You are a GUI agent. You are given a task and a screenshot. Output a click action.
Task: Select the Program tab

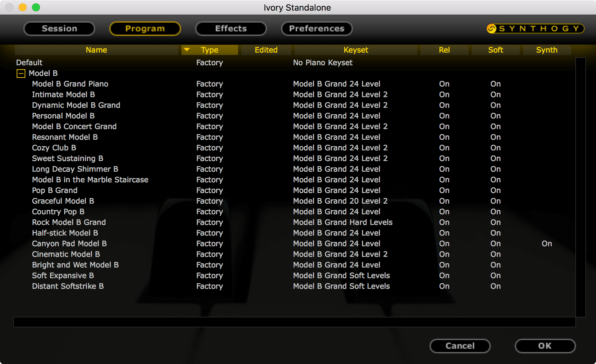coord(145,29)
